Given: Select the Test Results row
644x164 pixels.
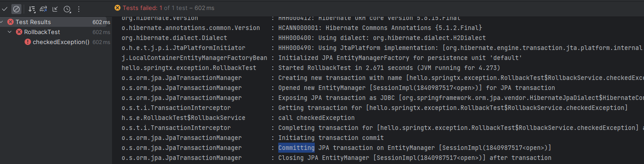Looking at the screenshot, I should tap(56, 22).
